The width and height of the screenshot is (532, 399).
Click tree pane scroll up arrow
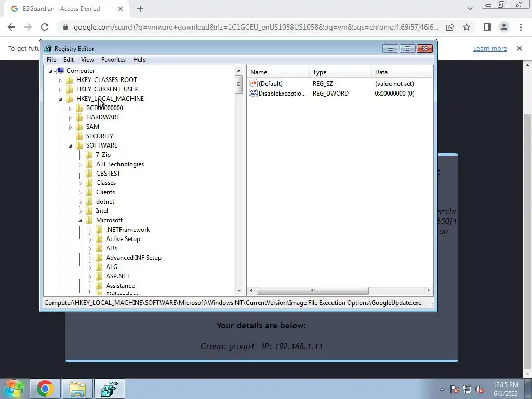pyautogui.click(x=239, y=71)
